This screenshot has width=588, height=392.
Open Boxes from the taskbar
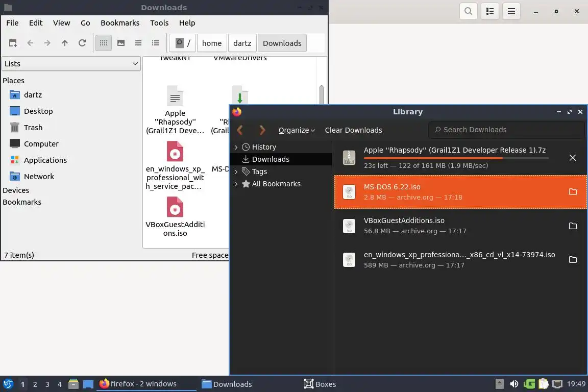[320, 384]
